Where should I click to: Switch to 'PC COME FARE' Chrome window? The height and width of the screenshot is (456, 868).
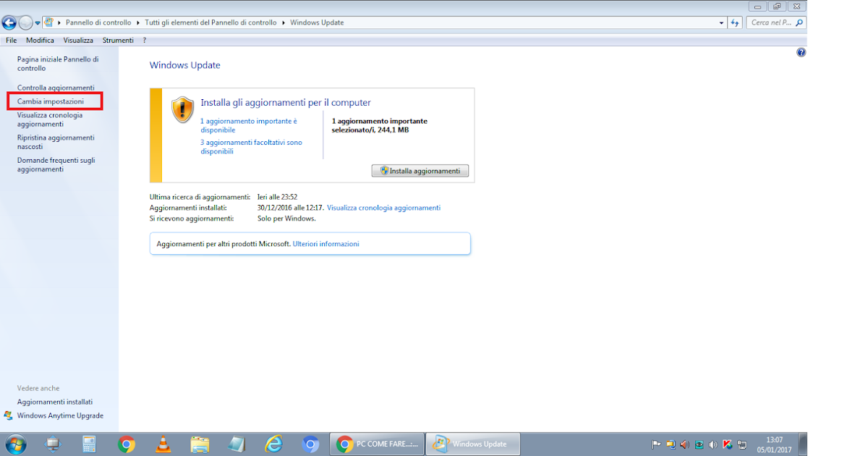point(377,444)
